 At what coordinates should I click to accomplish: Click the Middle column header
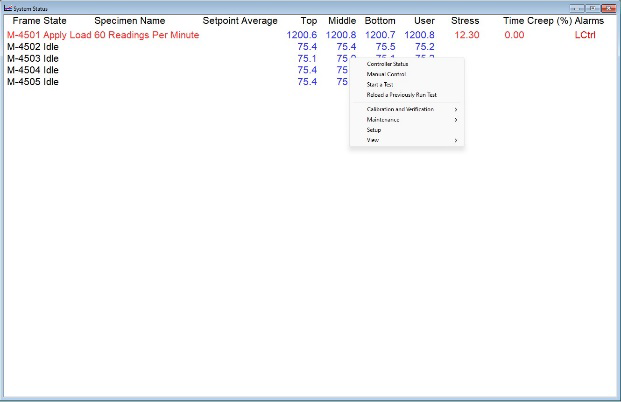coord(342,21)
